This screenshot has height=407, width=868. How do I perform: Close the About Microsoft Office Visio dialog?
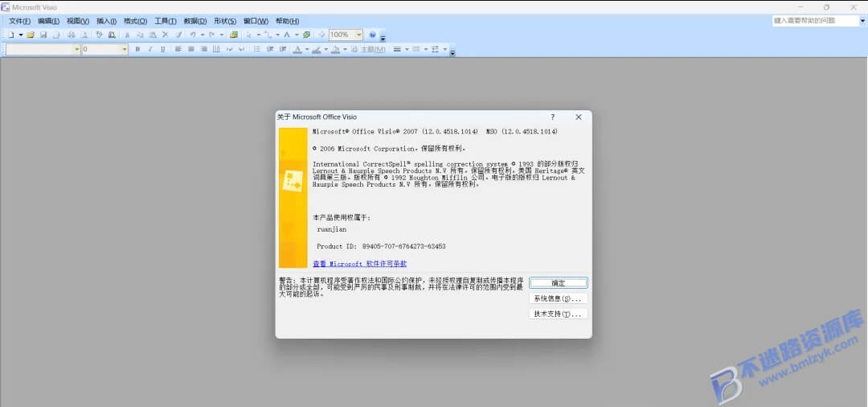pos(579,117)
